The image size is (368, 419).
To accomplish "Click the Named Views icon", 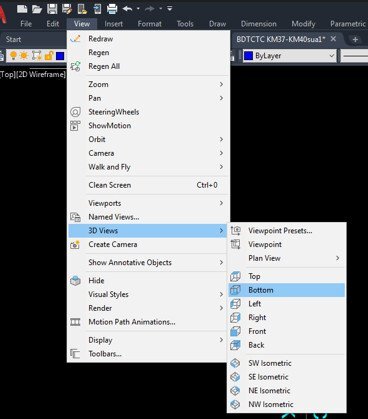I will [x=75, y=217].
